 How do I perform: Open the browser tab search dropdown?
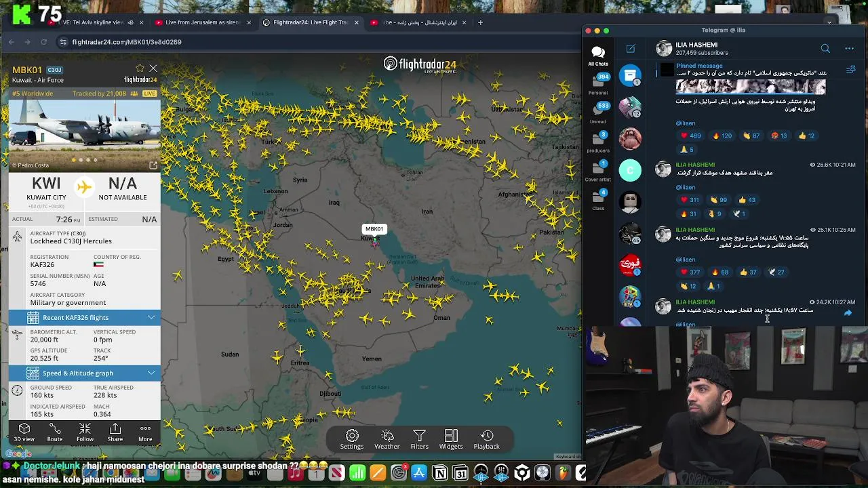tap(829, 22)
